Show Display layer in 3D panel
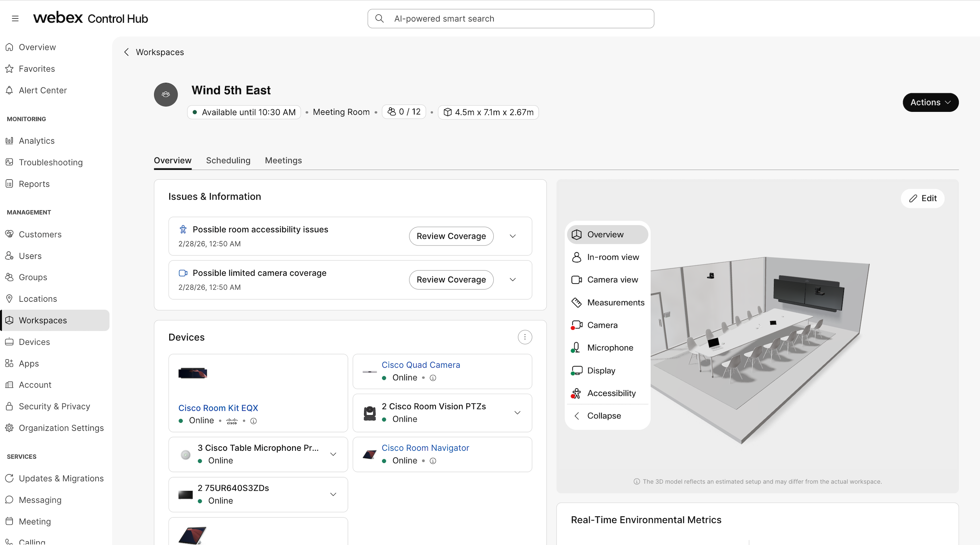980x545 pixels. (x=607, y=370)
